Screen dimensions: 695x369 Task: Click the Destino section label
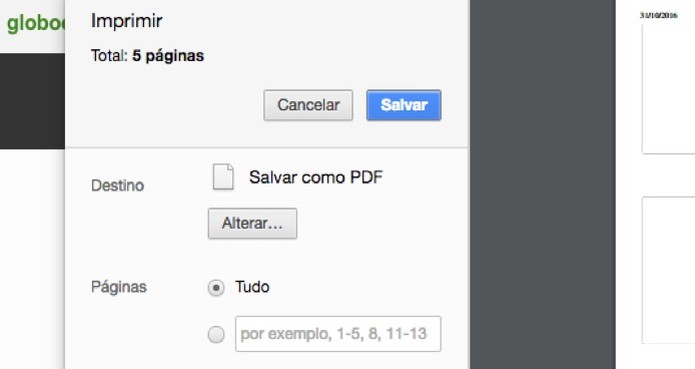117,185
